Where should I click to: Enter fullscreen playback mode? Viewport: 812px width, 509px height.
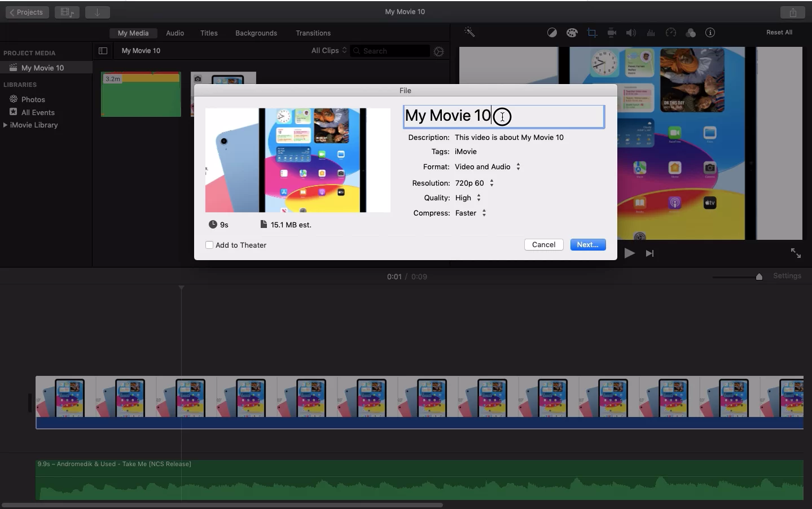pos(796,253)
